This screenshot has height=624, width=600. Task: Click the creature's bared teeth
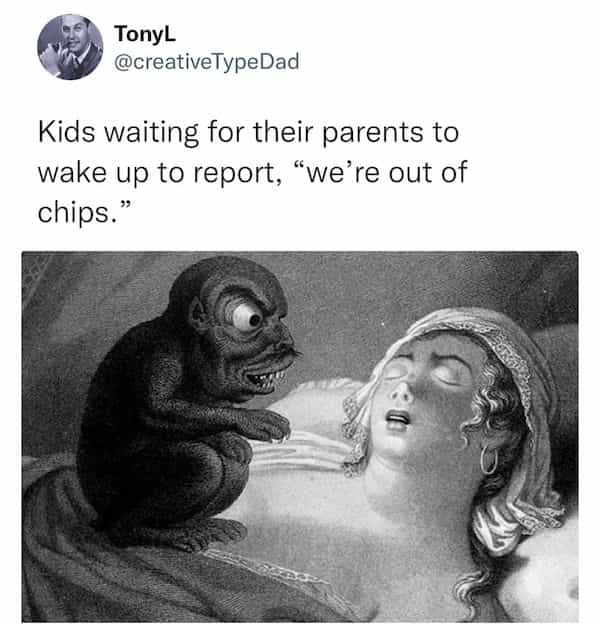[x=266, y=378]
